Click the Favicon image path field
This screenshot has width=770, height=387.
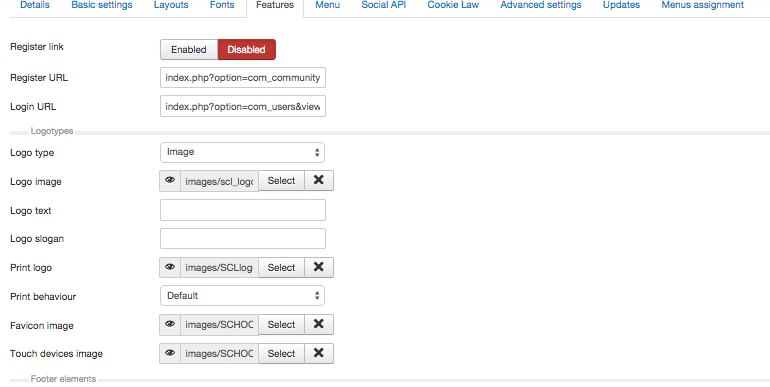tap(220, 325)
